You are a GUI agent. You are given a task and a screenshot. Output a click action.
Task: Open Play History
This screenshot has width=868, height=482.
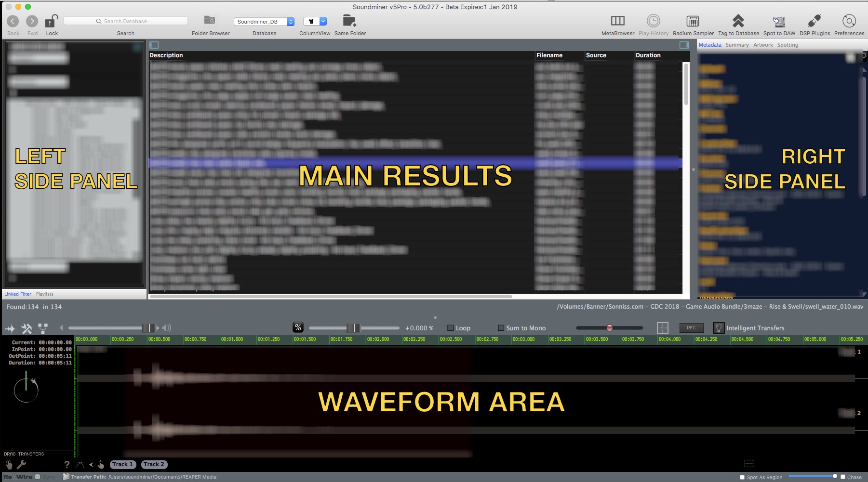click(653, 21)
